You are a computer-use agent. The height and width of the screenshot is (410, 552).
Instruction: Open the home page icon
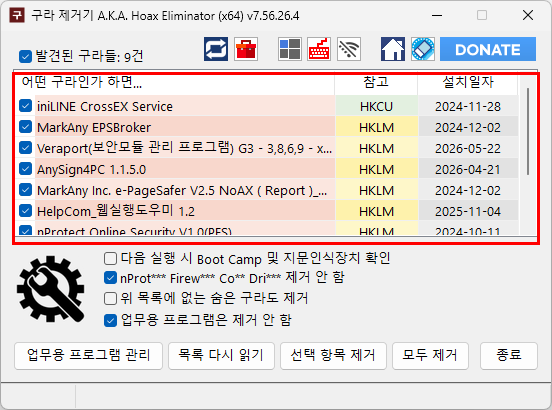(x=393, y=49)
